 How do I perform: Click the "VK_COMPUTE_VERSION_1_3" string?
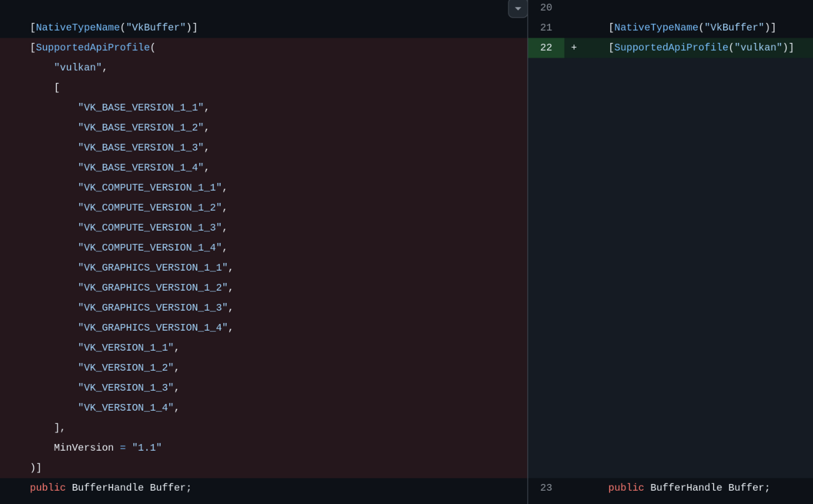click(x=150, y=228)
